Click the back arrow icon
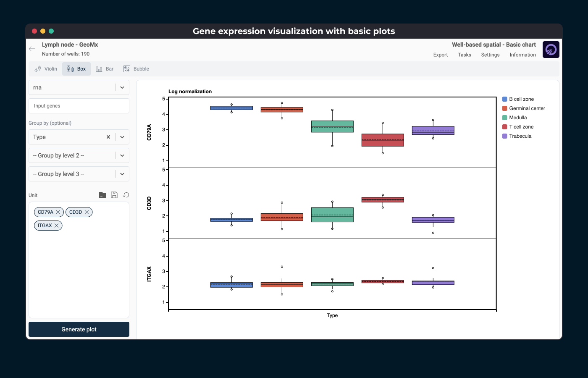This screenshot has width=588, height=378. [x=32, y=49]
